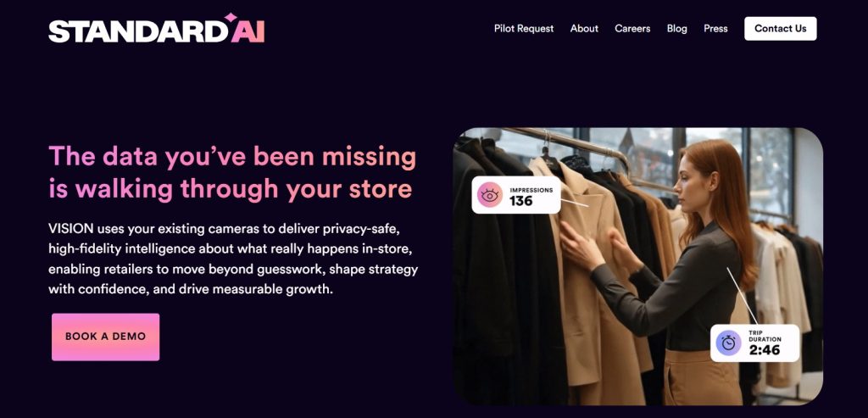Open the Pilot Request page
The image size is (868, 418).
pyautogui.click(x=524, y=29)
